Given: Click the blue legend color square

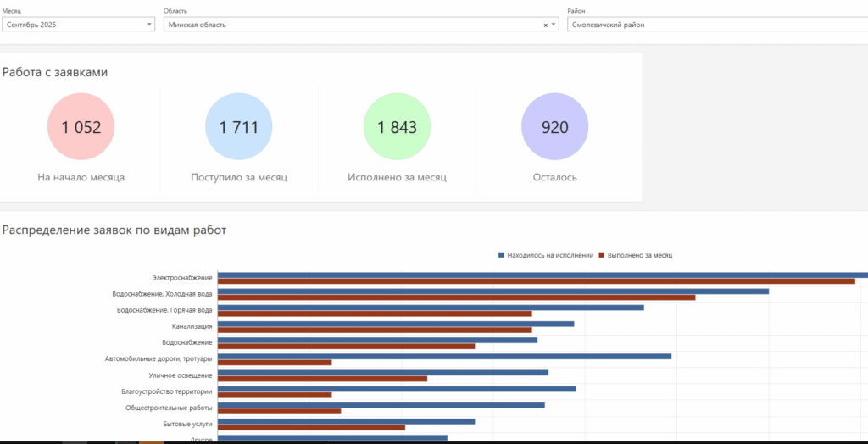Looking at the screenshot, I should 502,255.
